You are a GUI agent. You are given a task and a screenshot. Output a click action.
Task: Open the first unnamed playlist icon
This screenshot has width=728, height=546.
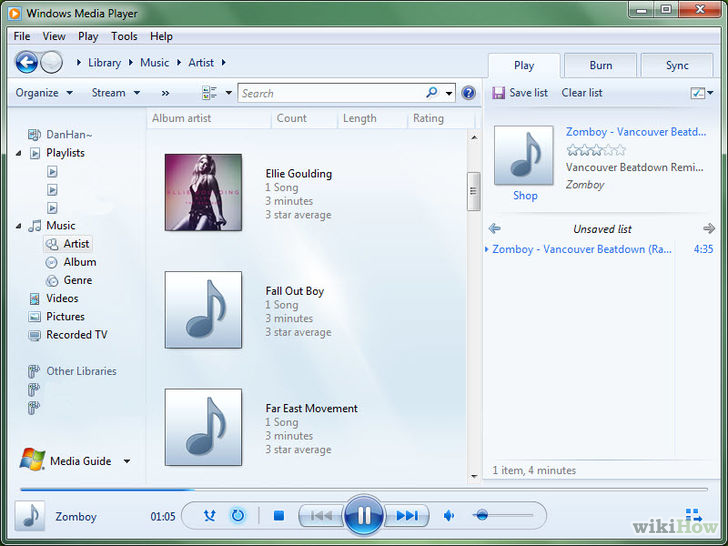point(52,172)
